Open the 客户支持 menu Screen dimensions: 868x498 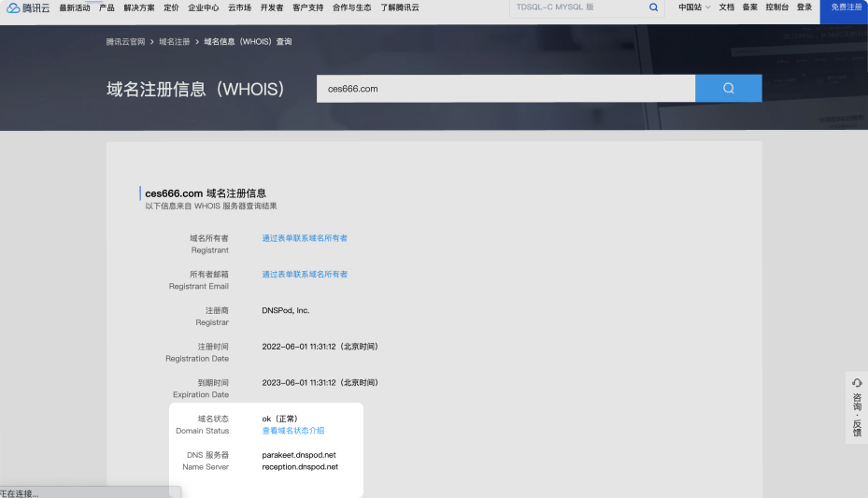click(307, 7)
